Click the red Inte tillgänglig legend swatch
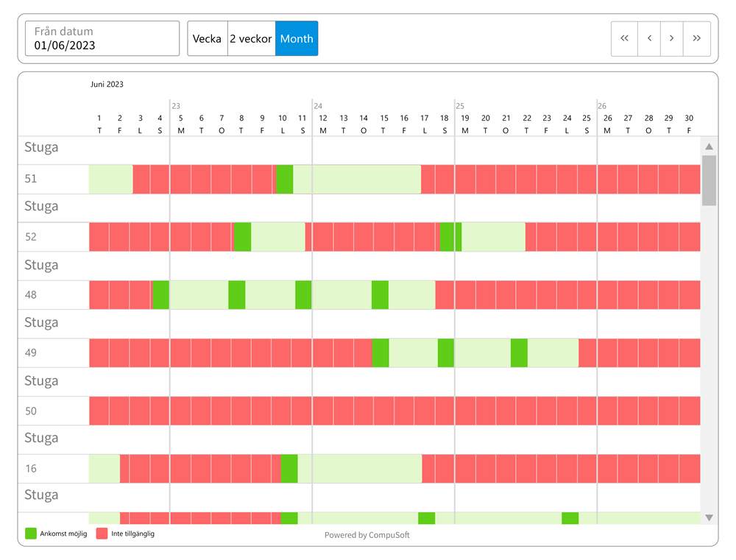 click(x=102, y=534)
